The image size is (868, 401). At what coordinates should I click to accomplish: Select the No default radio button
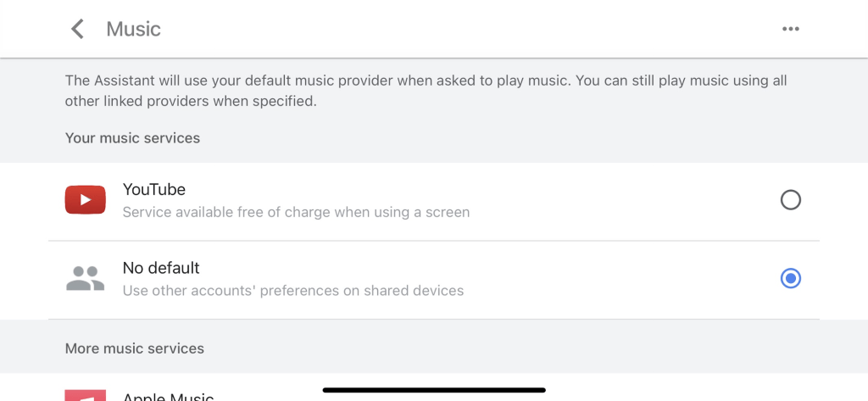790,278
